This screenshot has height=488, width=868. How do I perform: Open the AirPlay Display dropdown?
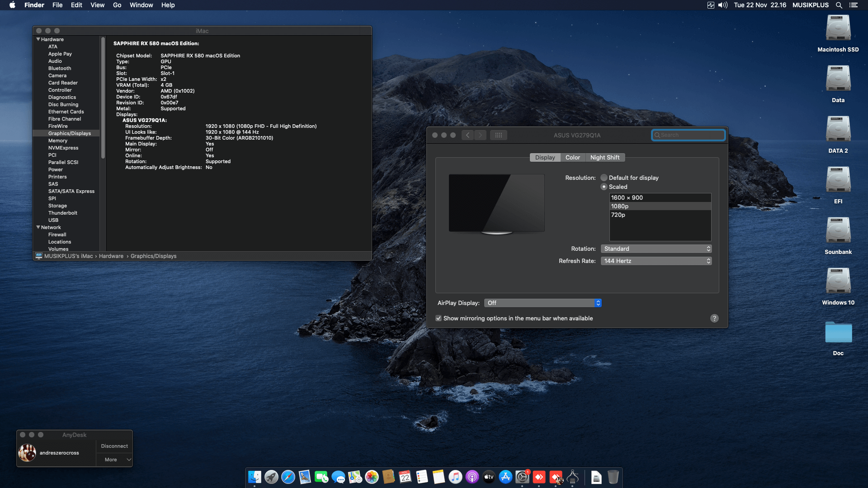pos(542,303)
